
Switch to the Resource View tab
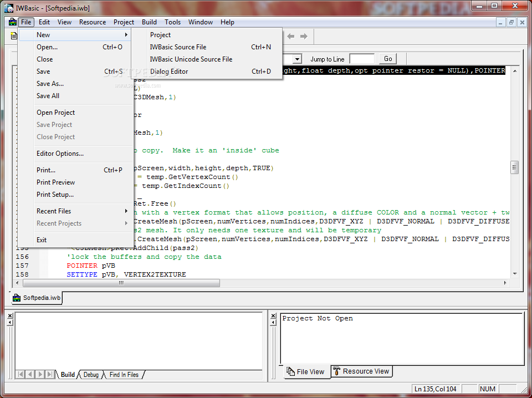tap(362, 371)
